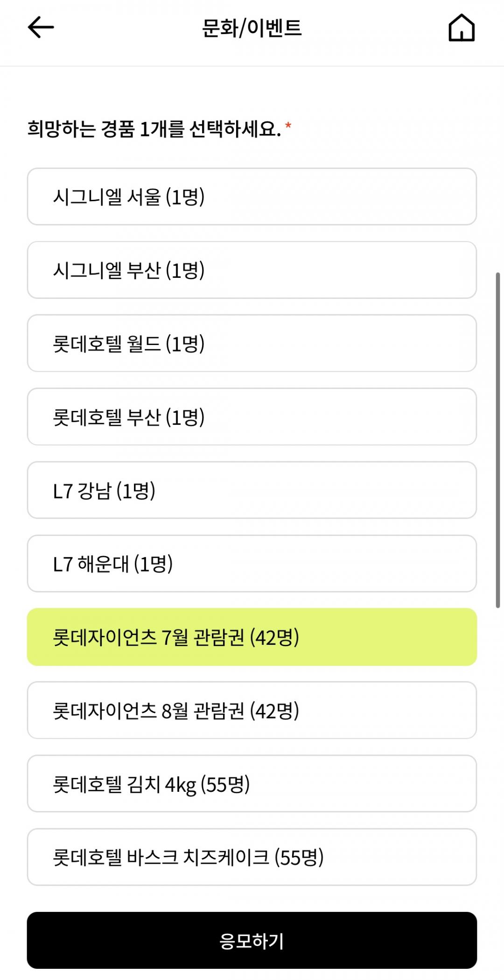The height and width of the screenshot is (980, 504).
Task: Pick 롯데자이언츠 8월 관람권 (42명)
Action: pyautogui.click(x=252, y=710)
